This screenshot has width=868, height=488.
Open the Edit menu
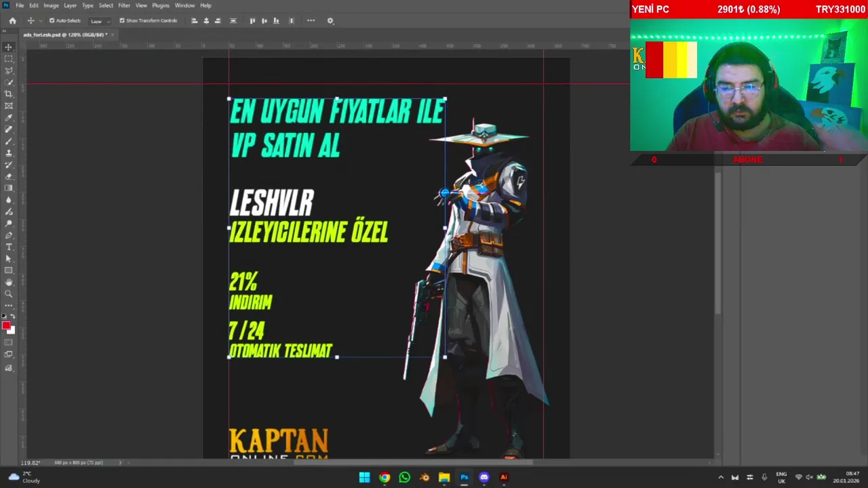(34, 5)
